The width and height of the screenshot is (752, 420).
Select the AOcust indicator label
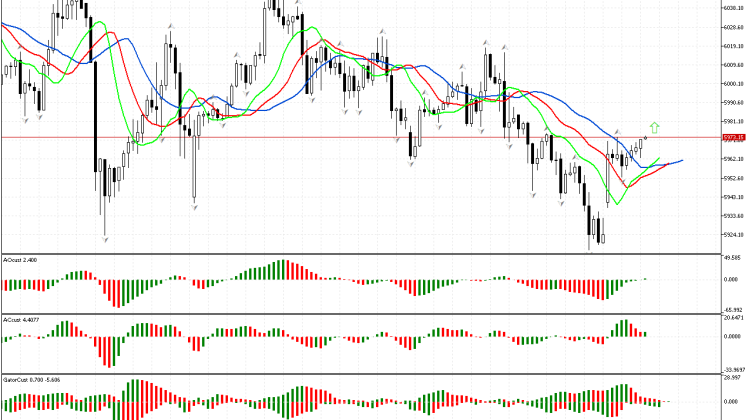click(20, 259)
